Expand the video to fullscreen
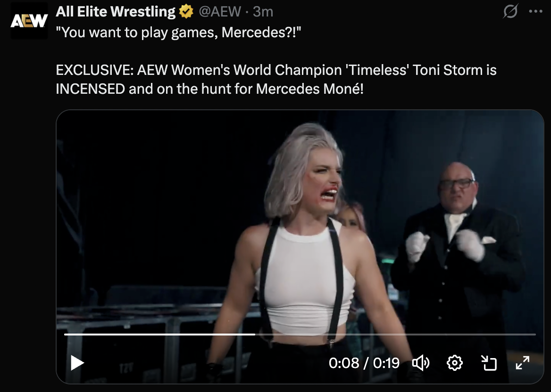This screenshot has height=392, width=551. [x=523, y=363]
